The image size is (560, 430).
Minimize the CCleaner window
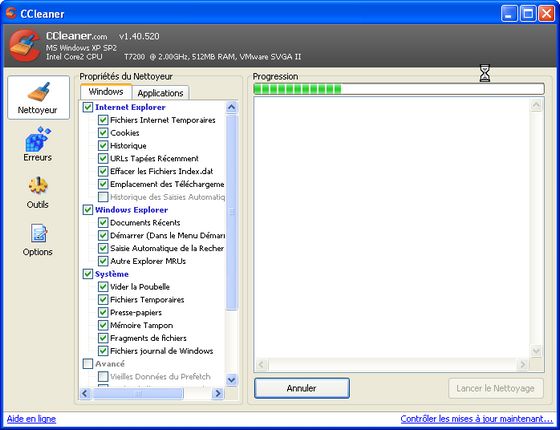tap(509, 14)
